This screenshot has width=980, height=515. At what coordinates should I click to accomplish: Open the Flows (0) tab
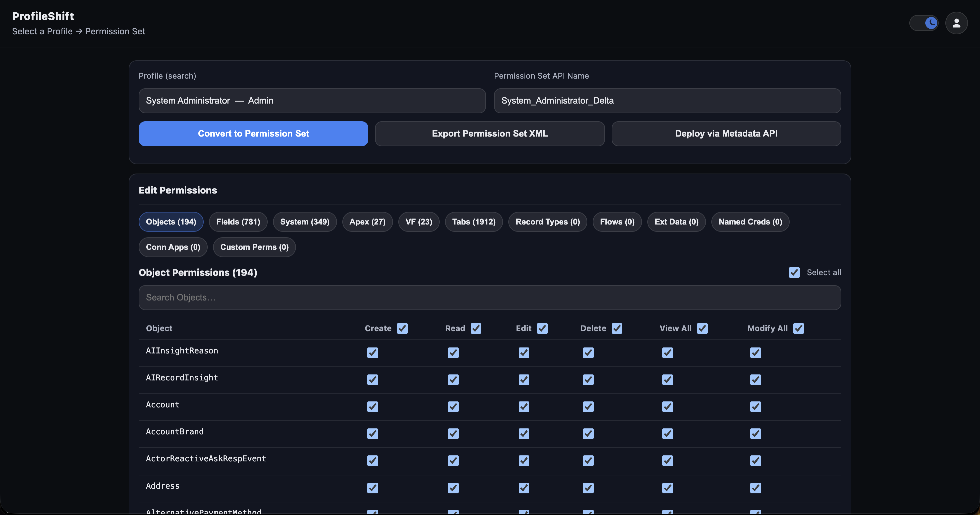(617, 222)
